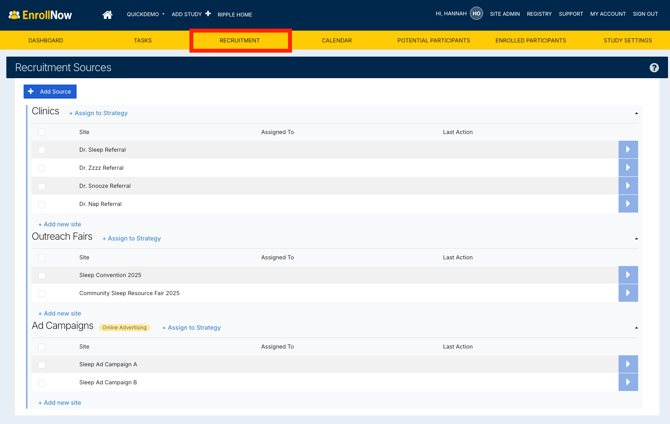Open the QUICKDEMO study dropdown

[145, 15]
